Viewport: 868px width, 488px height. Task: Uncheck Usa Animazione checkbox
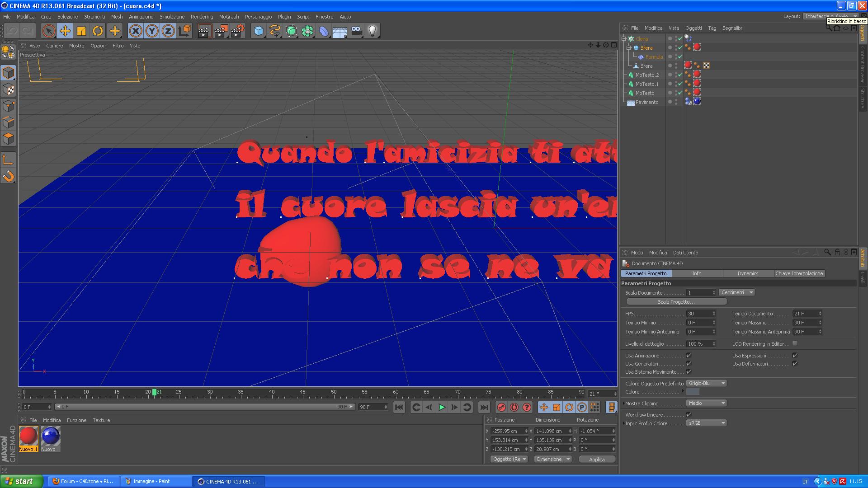[x=689, y=356]
